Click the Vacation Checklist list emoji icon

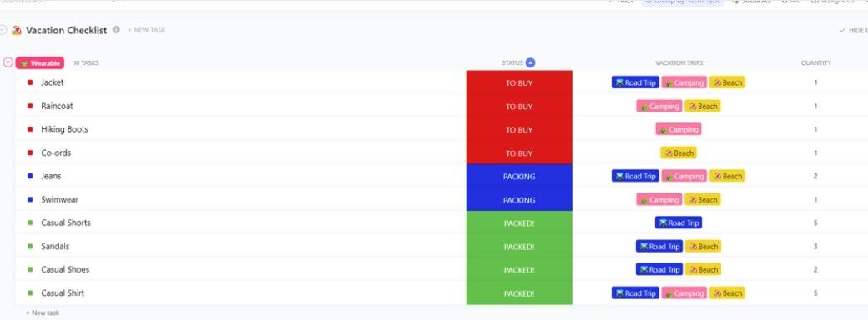[17, 30]
